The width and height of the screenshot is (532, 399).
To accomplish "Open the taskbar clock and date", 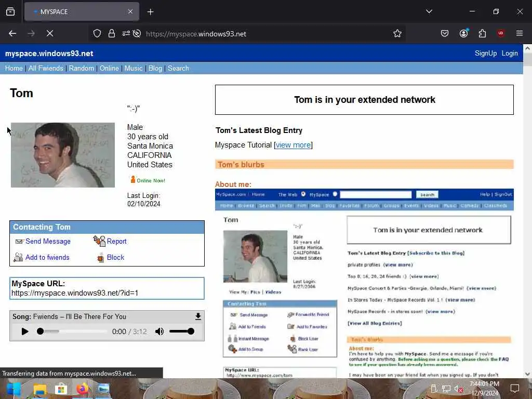I will coord(485,389).
